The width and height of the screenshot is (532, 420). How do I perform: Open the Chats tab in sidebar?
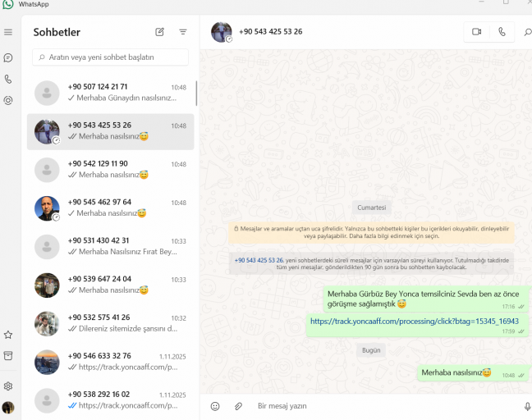[8, 58]
